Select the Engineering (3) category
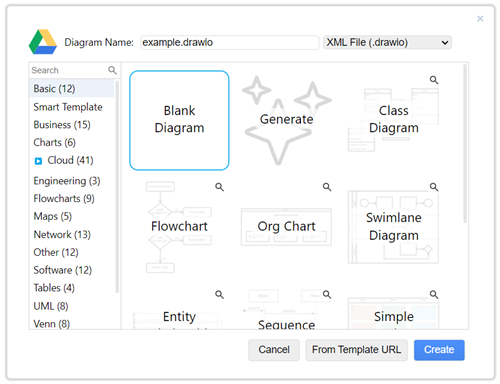The height and width of the screenshot is (384, 500). tap(67, 181)
